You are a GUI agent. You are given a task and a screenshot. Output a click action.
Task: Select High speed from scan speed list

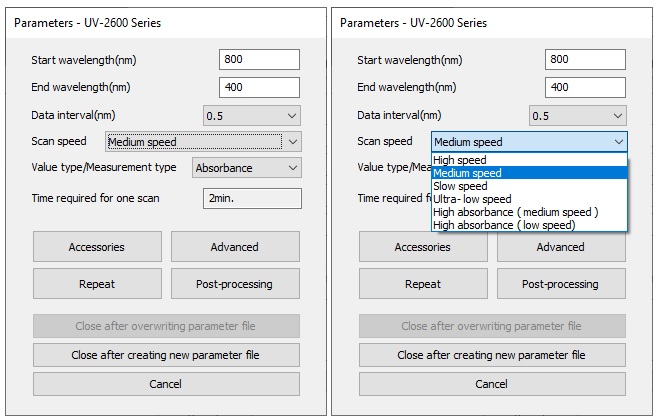529,160
